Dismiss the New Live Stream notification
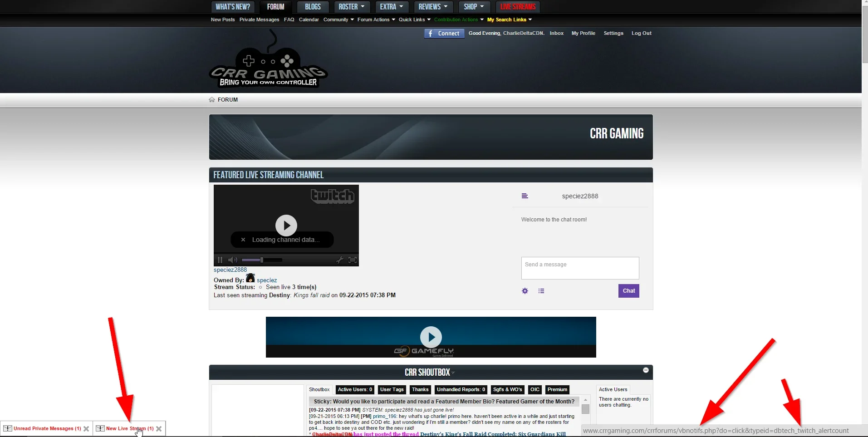 pyautogui.click(x=159, y=429)
